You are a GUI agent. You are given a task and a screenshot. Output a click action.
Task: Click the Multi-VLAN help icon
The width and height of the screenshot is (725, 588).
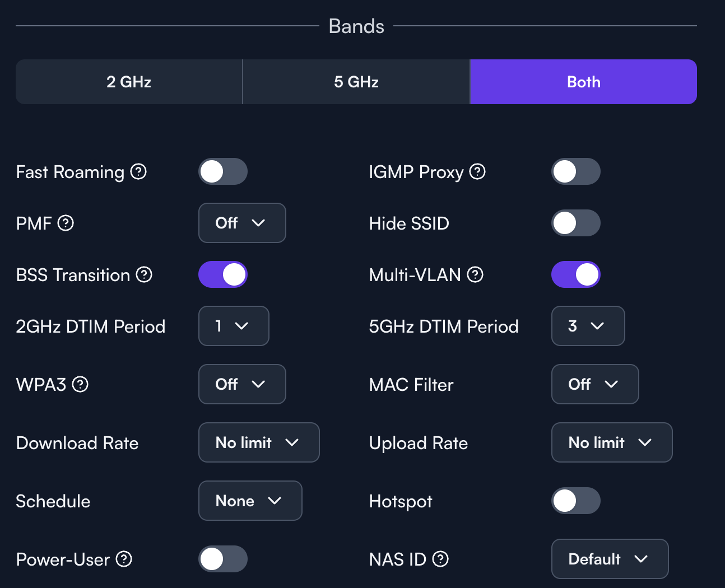[x=475, y=274]
